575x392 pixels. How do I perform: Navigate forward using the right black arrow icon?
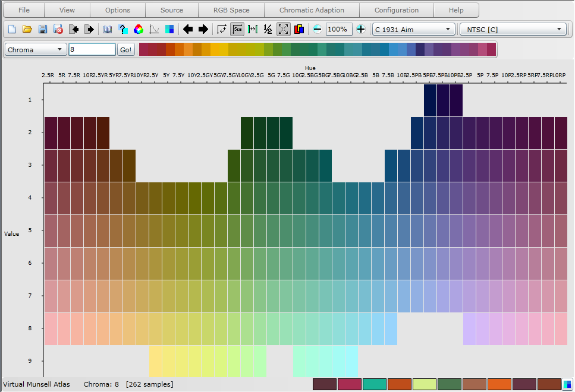coord(203,29)
